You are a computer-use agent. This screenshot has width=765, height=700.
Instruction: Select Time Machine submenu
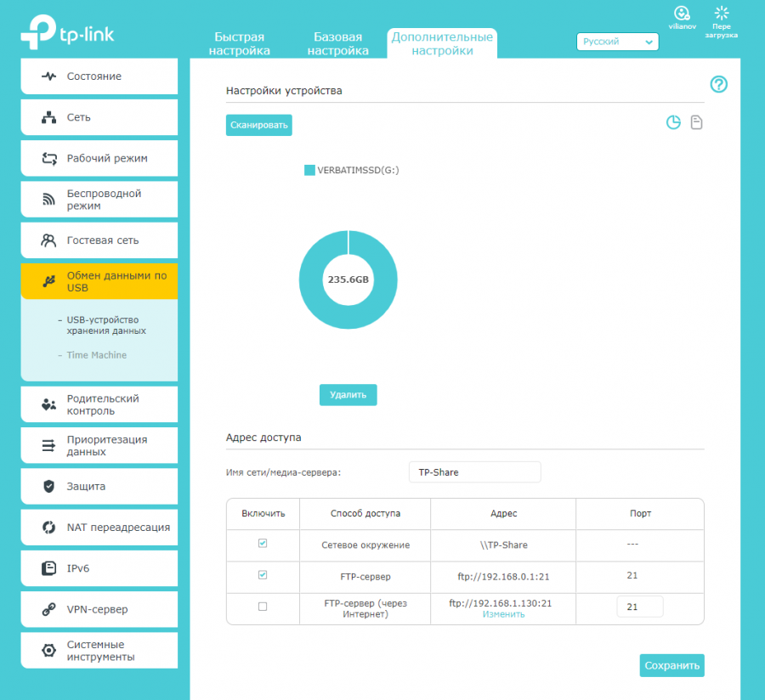click(x=97, y=355)
